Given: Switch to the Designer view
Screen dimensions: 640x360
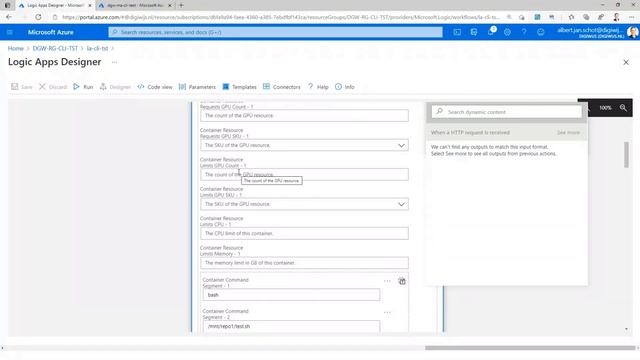Looking at the screenshot, I should [115, 87].
